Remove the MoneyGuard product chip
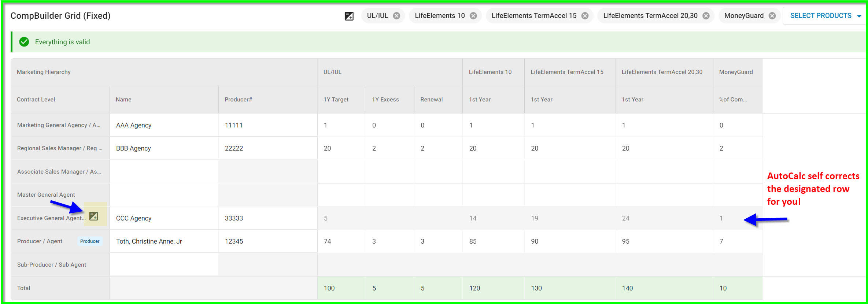The image size is (868, 304). click(x=772, y=16)
